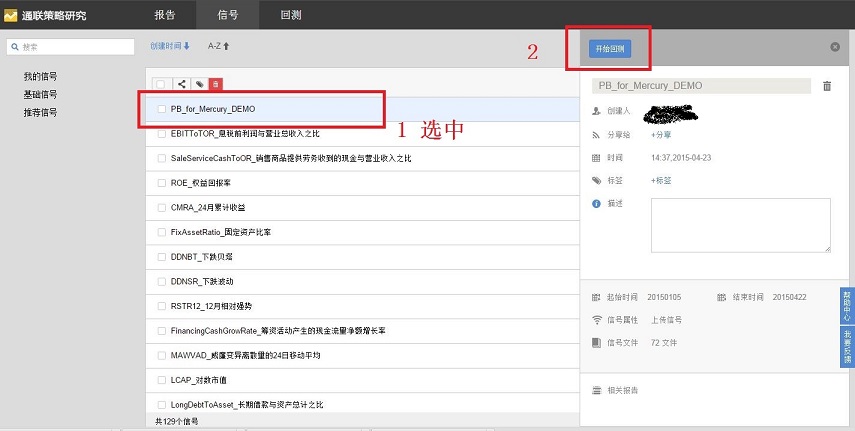The height and width of the screenshot is (431, 855).
Task: Open the 我的信号 category
Action: tap(40, 77)
